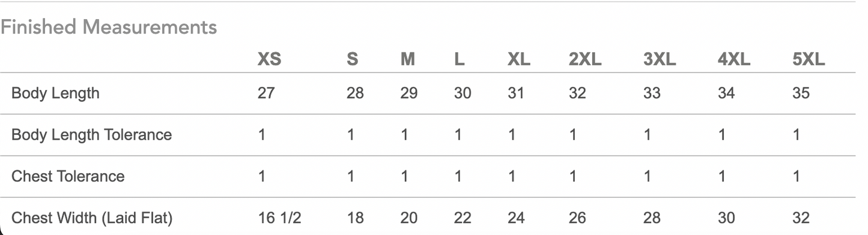
Task: Select the body length value 31
Action: 516,94
